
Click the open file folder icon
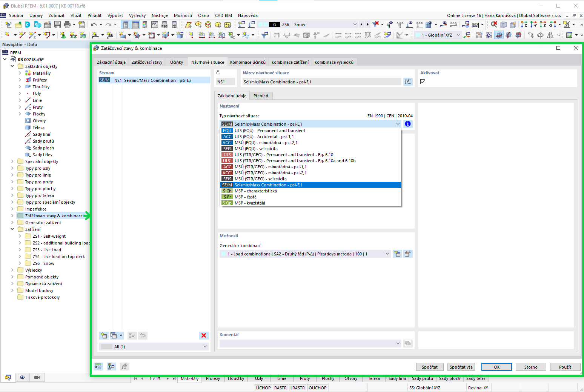(x=18, y=25)
